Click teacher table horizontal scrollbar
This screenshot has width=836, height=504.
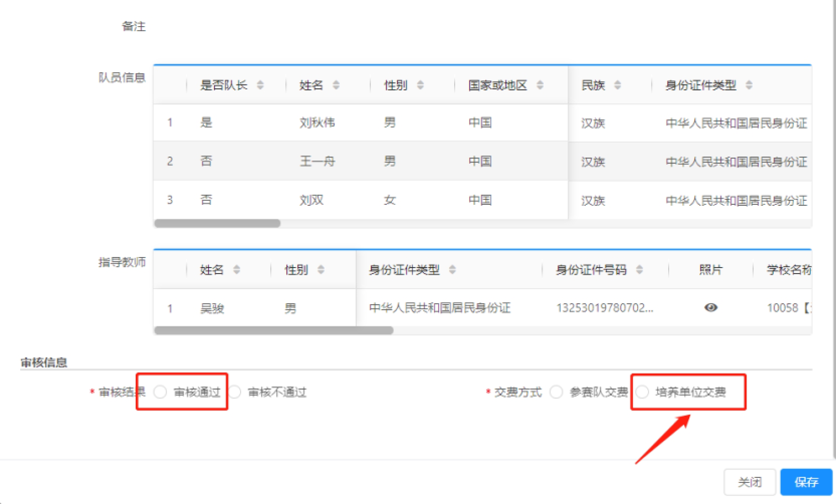coord(274,330)
